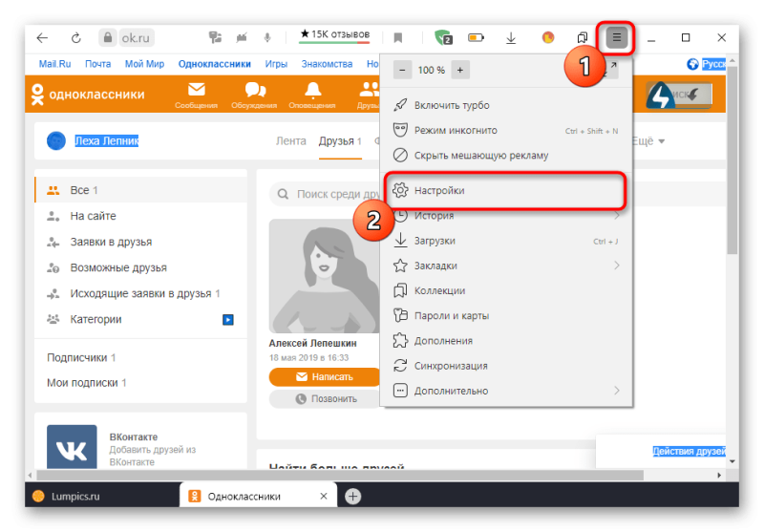Switch to the Лента tab
This screenshot has width=764, height=532.
291,140
